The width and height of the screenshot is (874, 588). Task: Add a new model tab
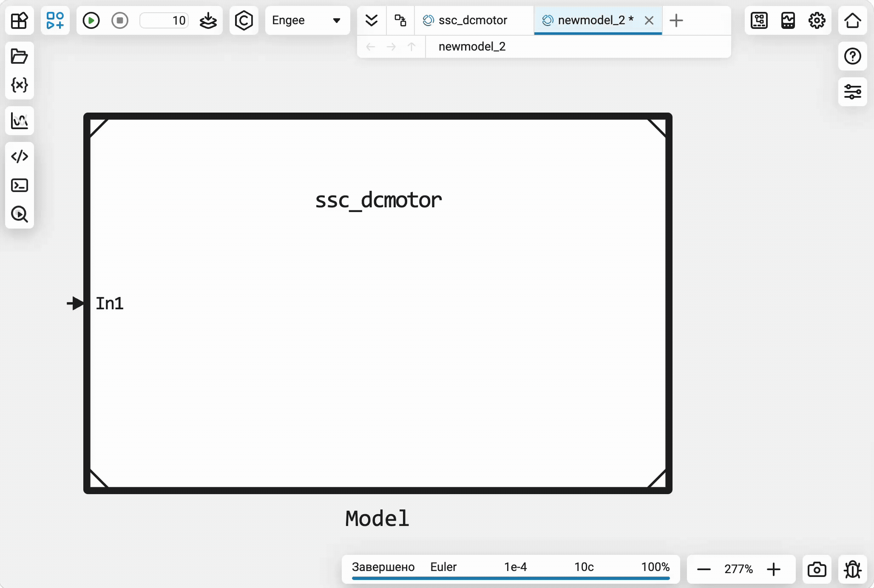(x=676, y=20)
